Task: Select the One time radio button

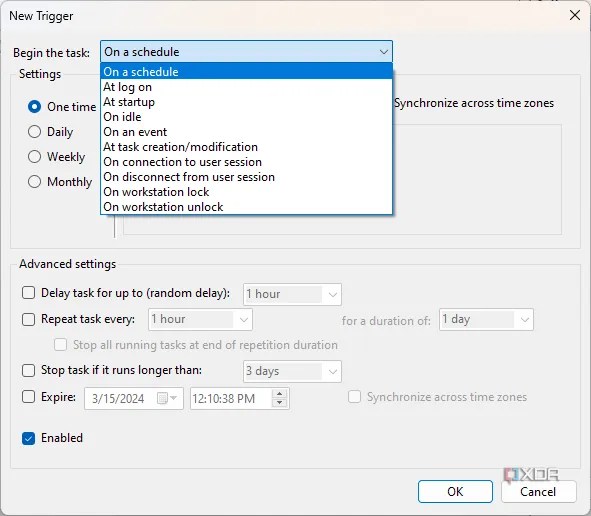Action: coord(34,107)
